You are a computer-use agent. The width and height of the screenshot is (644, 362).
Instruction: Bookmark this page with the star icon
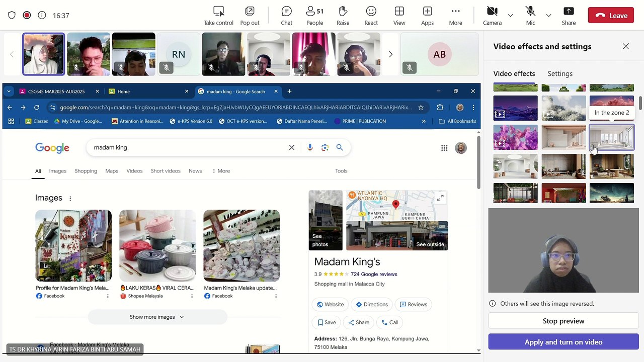click(x=421, y=107)
